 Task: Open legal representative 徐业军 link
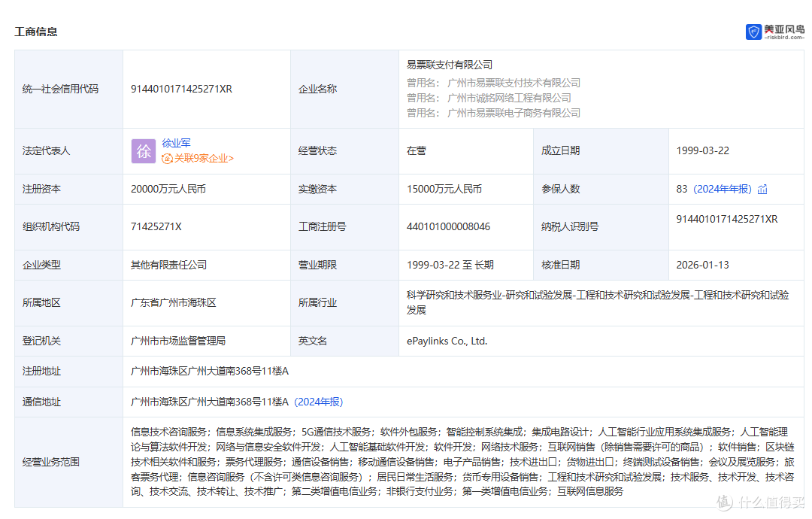[176, 143]
